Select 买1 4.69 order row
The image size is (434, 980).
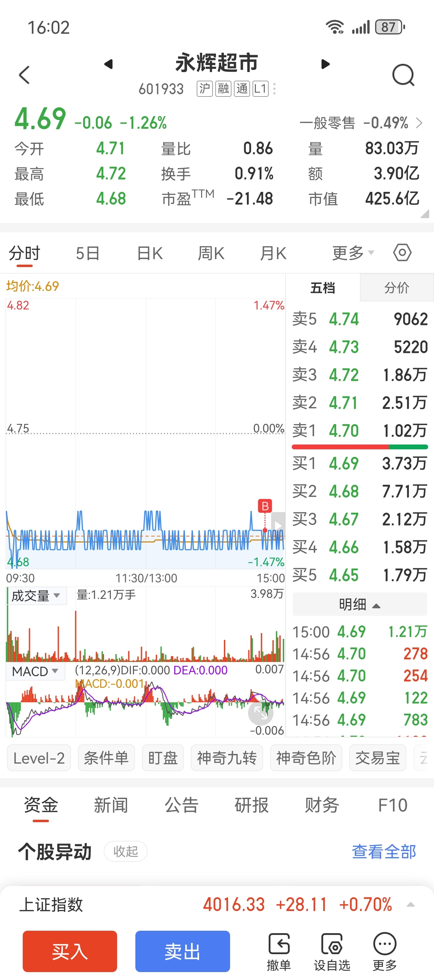[360, 463]
